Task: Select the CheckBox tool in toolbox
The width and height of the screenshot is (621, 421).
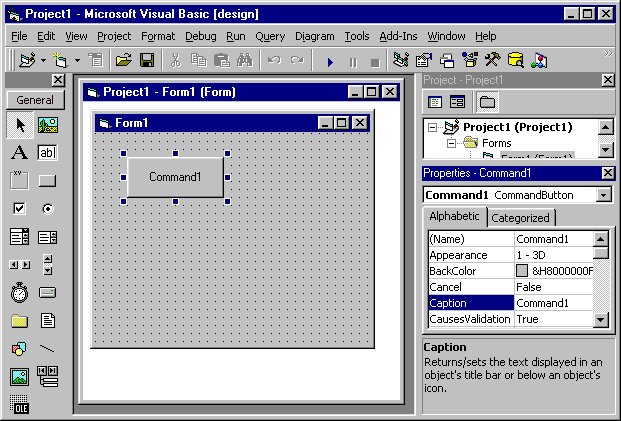Action: point(19,209)
